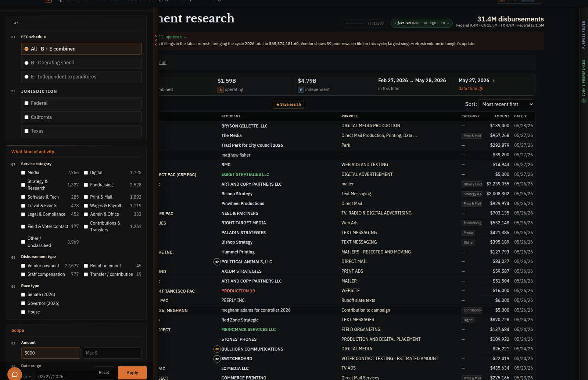Check the Senate (2026) race type

tap(23, 295)
